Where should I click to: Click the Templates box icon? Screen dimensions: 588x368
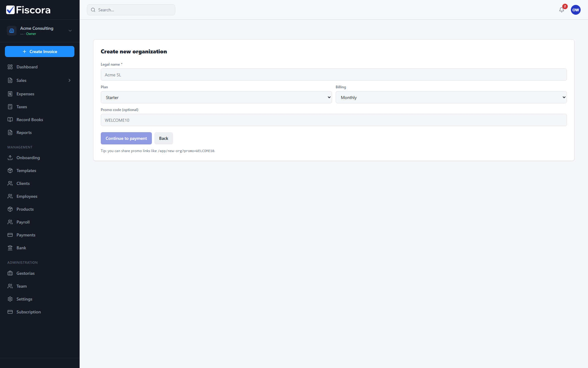click(x=10, y=171)
